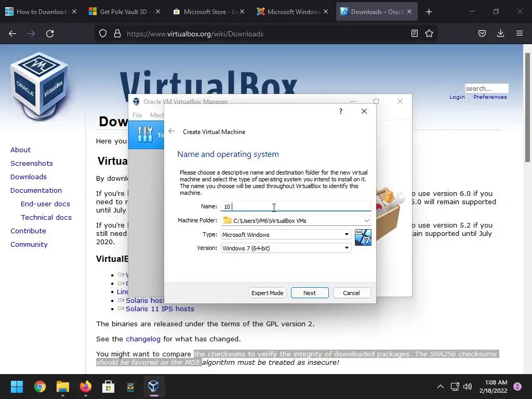The height and width of the screenshot is (399, 532).
Task: Open the File menu in VirtualBox Manager
Action: [137, 115]
